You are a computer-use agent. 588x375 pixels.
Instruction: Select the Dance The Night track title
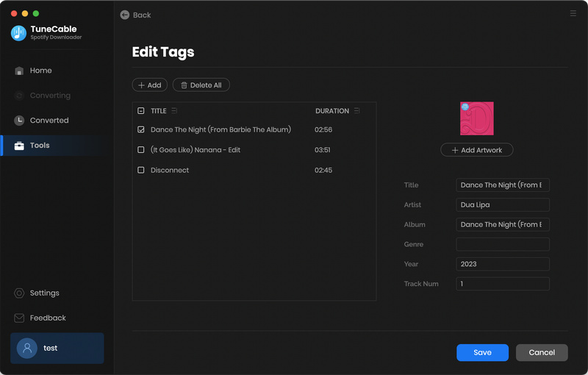[221, 129]
